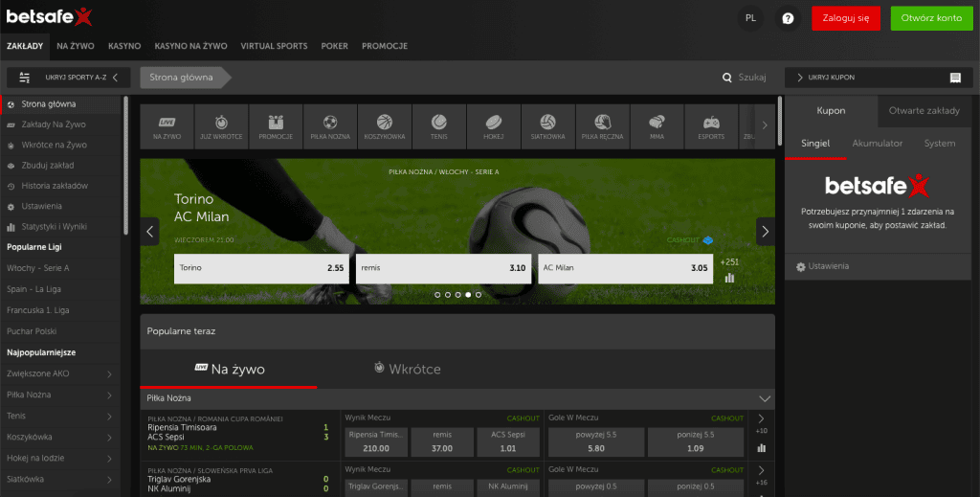Open the Promocje gift tile

(276, 127)
